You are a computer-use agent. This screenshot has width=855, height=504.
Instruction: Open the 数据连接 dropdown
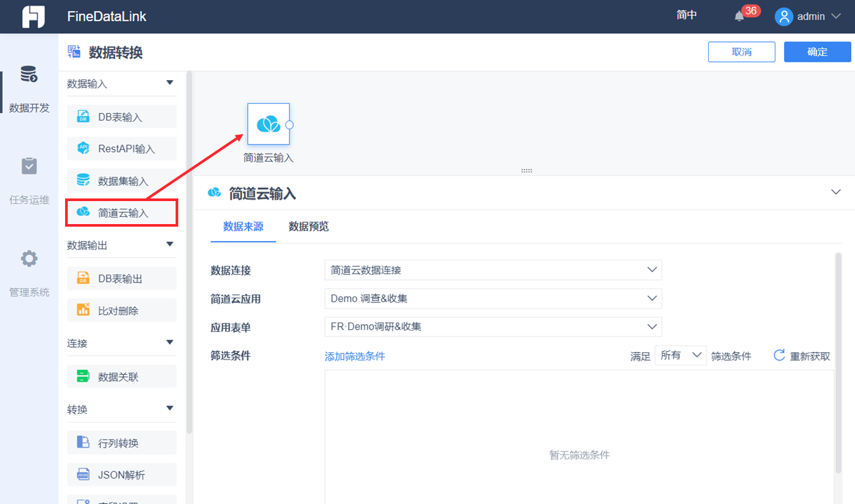point(493,270)
